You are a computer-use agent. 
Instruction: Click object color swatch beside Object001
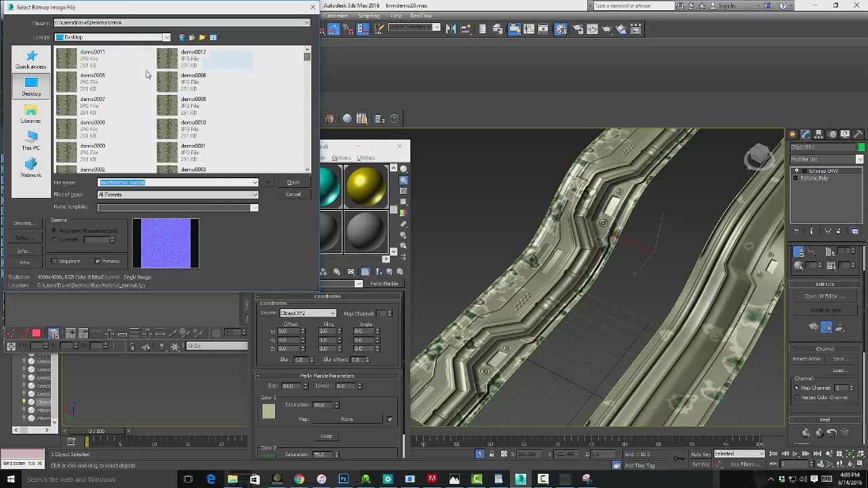861,147
